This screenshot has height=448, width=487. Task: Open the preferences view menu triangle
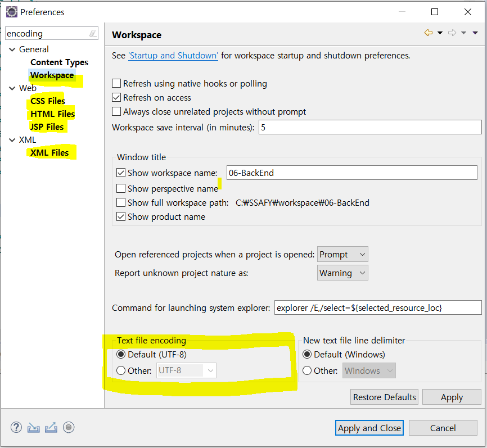(x=475, y=33)
